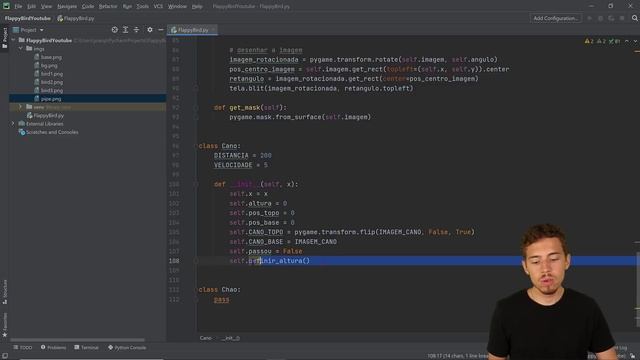Collapse the FlappyBirdYoutube root folder

click(13, 40)
